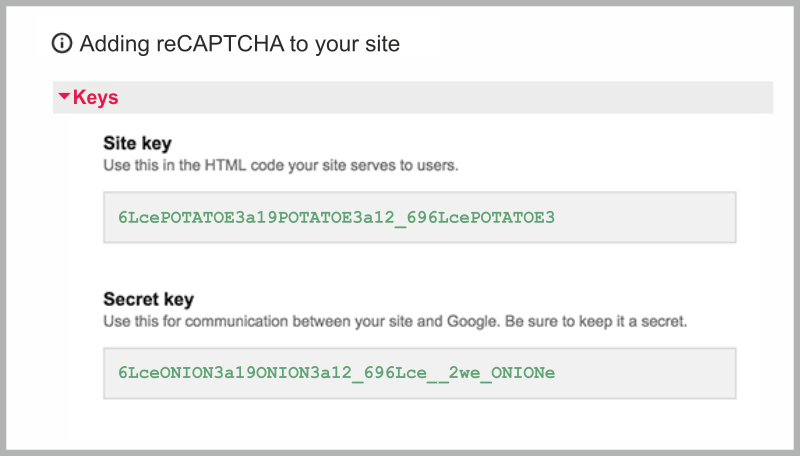Click the Secret key heading
Image resolution: width=800 pixels, height=456 pixels.
point(149,299)
